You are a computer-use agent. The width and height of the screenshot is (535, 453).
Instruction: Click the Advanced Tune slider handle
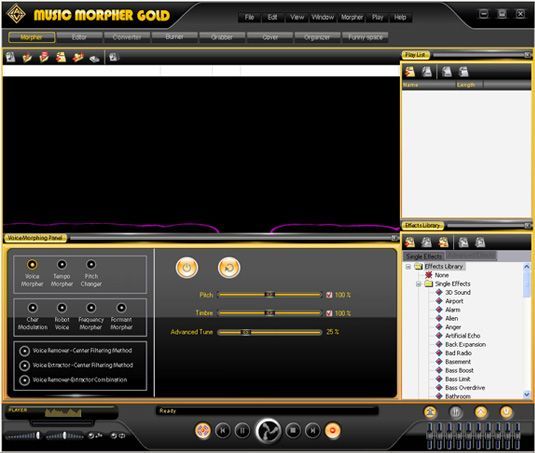tap(246, 332)
